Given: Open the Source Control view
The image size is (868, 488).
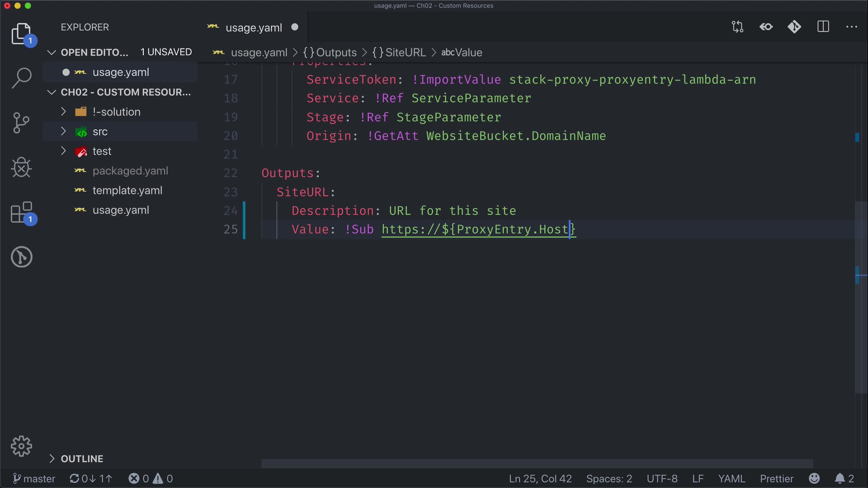Looking at the screenshot, I should pyautogui.click(x=21, y=122).
